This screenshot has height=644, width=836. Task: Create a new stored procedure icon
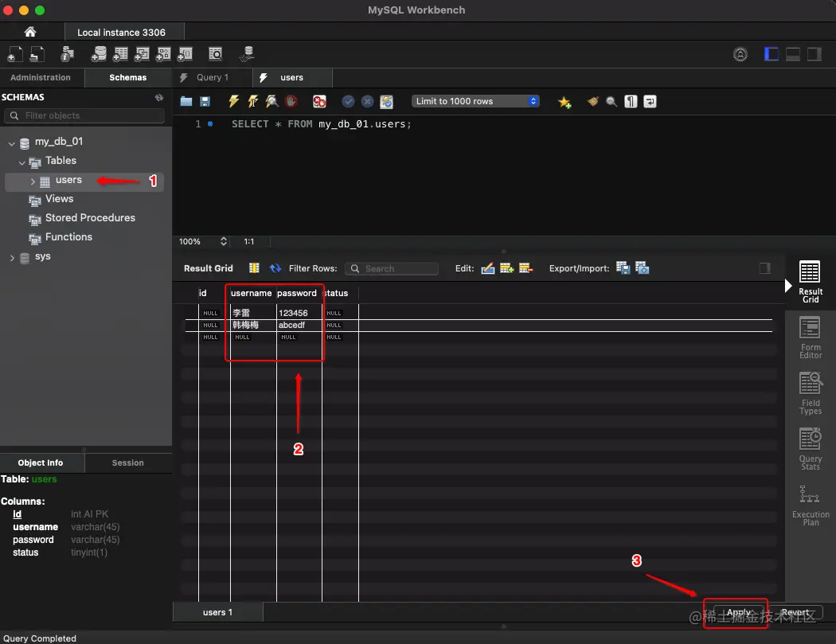tap(163, 54)
